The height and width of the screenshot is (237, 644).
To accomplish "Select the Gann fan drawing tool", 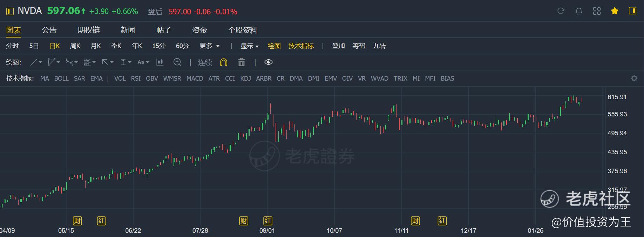I will [87, 62].
